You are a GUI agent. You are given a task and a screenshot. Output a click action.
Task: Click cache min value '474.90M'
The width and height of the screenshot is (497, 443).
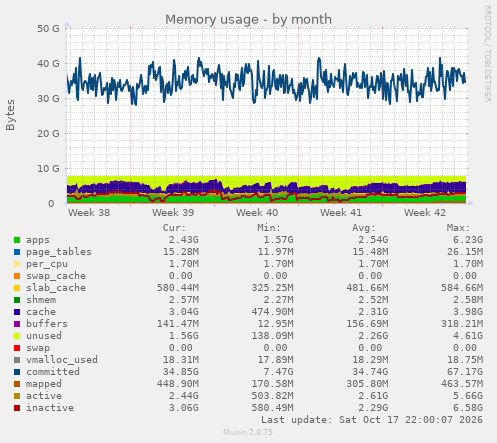click(x=273, y=312)
